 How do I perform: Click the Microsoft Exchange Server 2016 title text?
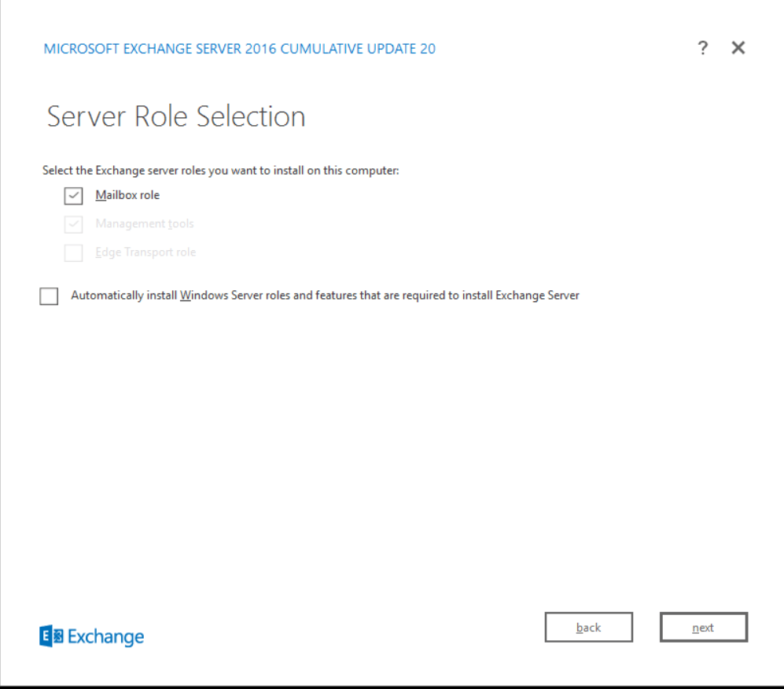coord(239,49)
